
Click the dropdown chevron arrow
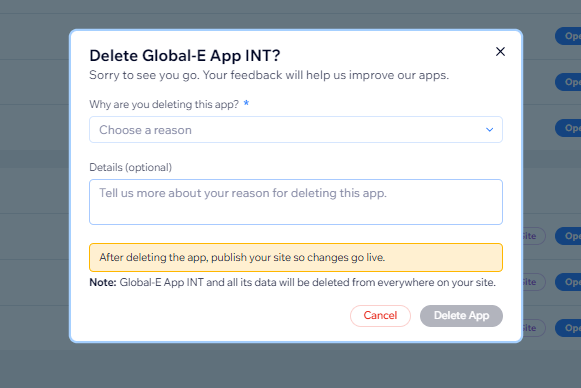[x=489, y=130]
